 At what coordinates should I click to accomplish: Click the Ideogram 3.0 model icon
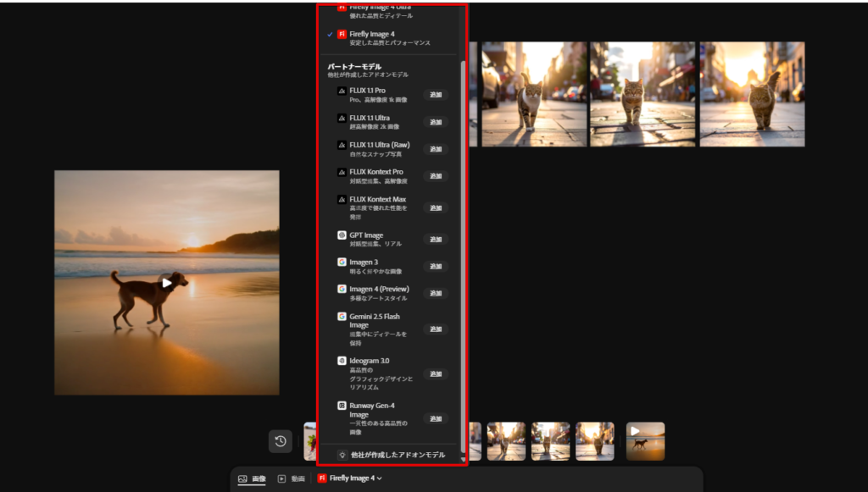coord(342,361)
